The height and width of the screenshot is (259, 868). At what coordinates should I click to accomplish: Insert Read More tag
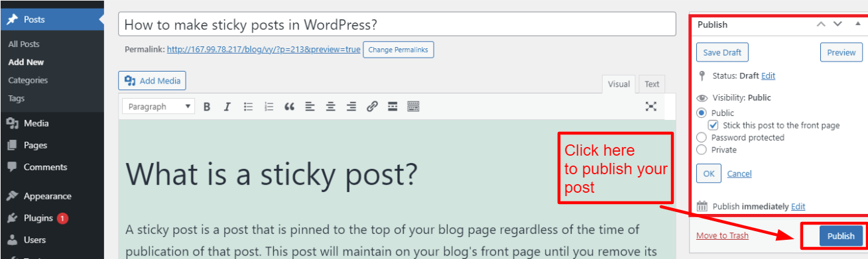[x=393, y=107]
